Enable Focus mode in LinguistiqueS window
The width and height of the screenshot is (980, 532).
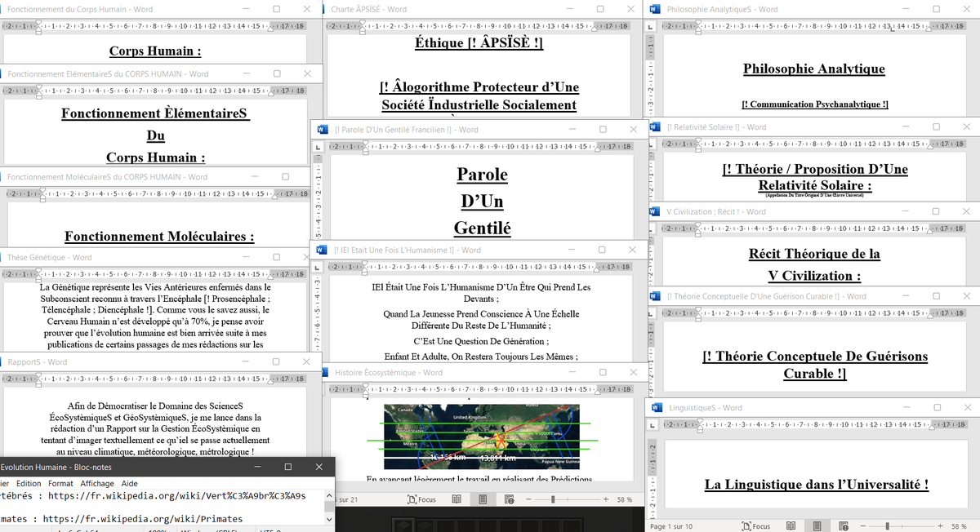click(755, 526)
